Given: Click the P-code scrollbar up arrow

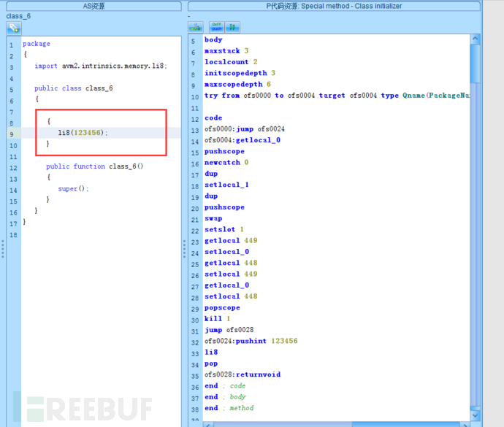Looking at the screenshot, I should tap(475, 39).
